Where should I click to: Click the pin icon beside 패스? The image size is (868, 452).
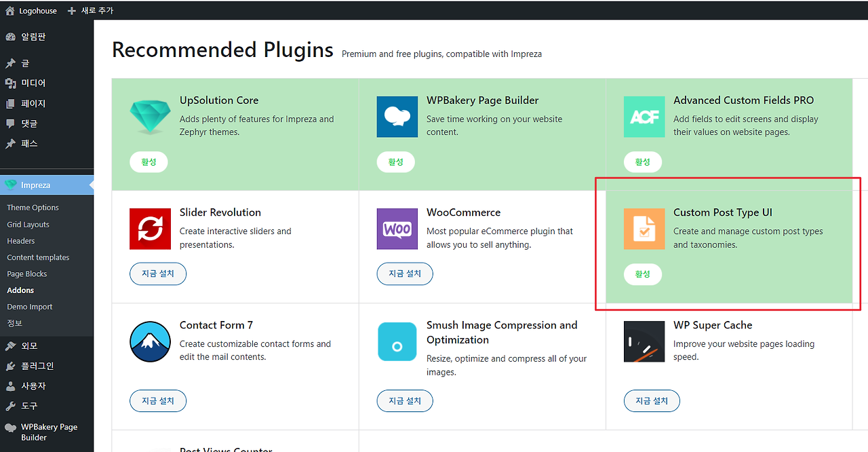click(x=10, y=144)
